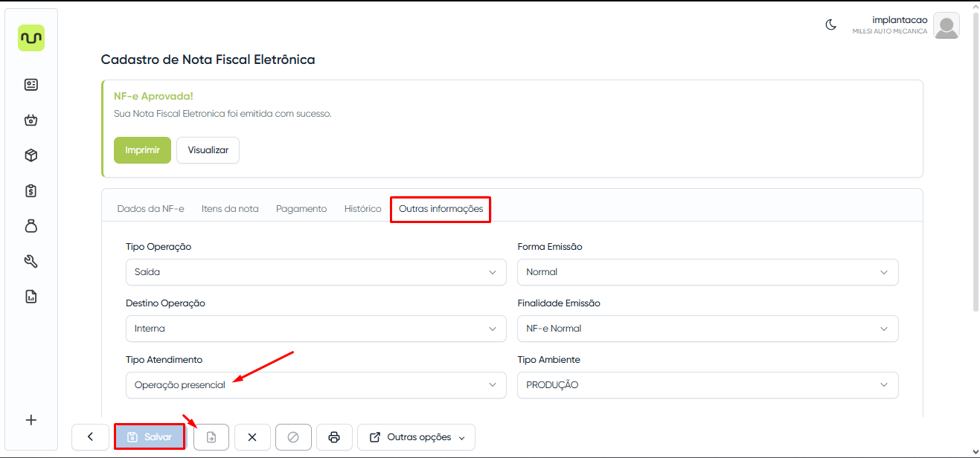The width and height of the screenshot is (980, 458).
Task: Click the printer icon in bottom toolbar
Action: click(x=334, y=437)
